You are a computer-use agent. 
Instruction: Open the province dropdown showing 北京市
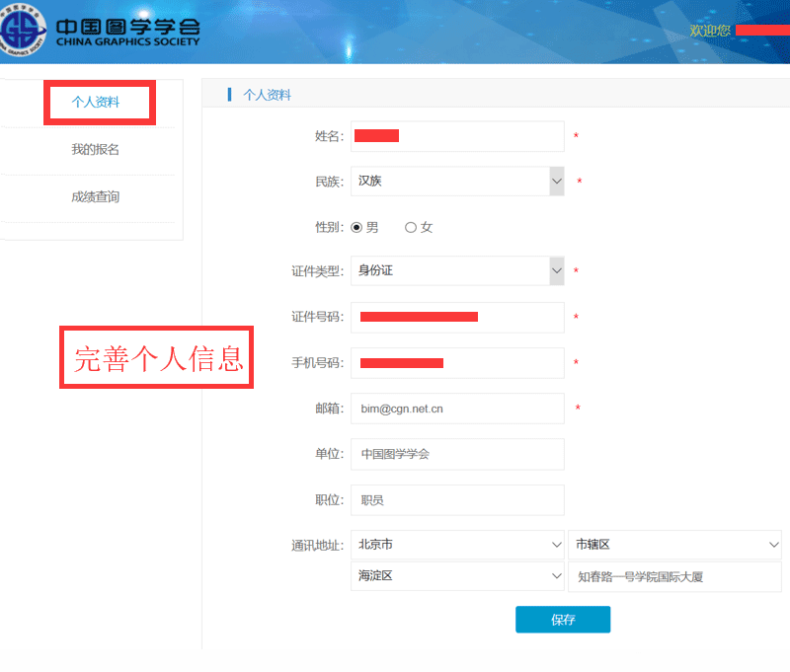point(457,545)
